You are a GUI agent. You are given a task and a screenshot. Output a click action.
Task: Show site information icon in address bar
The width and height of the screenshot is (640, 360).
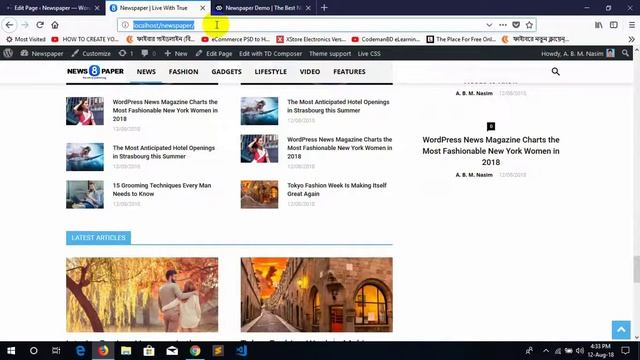125,25
